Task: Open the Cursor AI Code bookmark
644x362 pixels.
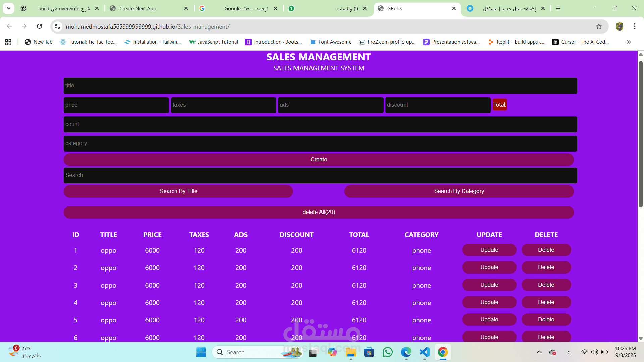Action: pyautogui.click(x=581, y=42)
